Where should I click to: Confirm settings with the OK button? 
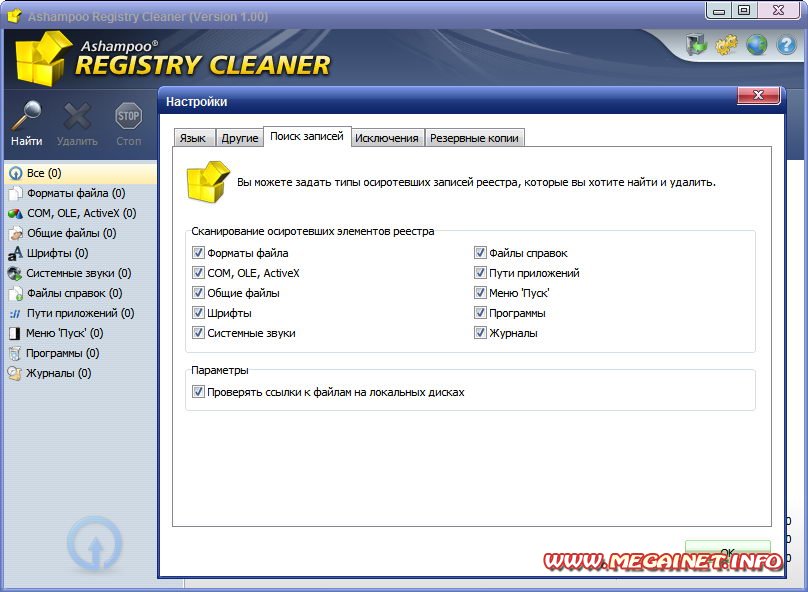pos(728,552)
